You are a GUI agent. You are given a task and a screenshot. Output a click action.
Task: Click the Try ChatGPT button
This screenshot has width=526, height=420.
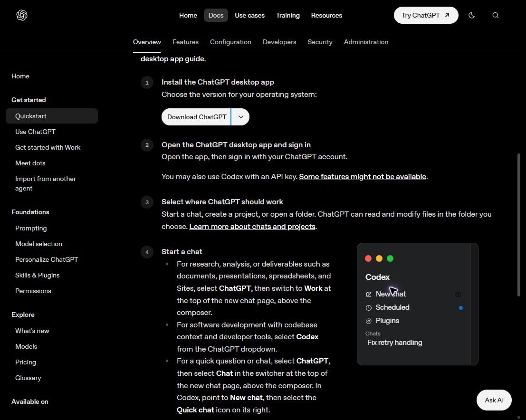[x=426, y=15]
